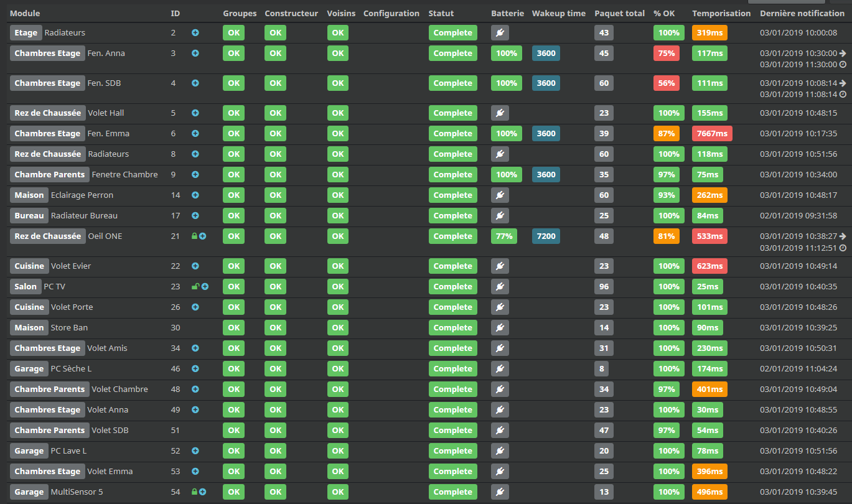Viewport: 852px width, 504px height.
Task: Click the plug icon in Radiateur Bureau row
Action: (500, 216)
